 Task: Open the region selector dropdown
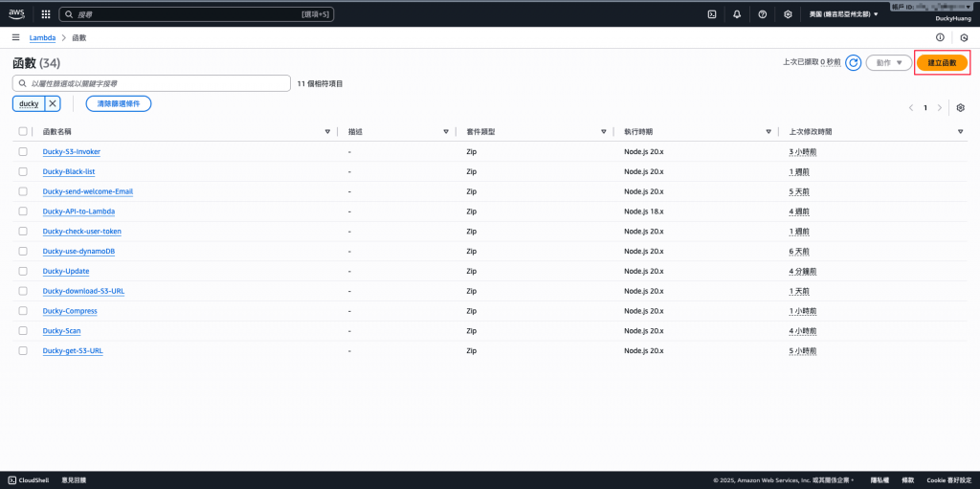pyautogui.click(x=843, y=13)
